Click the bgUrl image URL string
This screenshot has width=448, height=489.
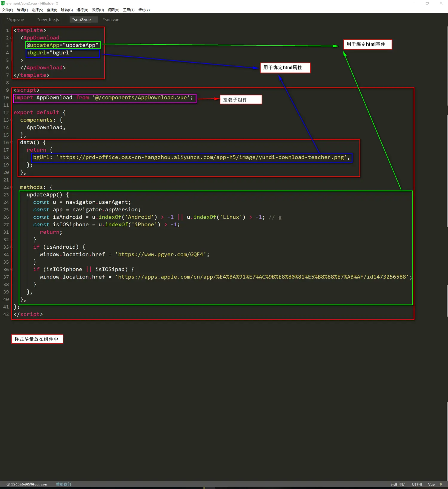click(x=202, y=157)
